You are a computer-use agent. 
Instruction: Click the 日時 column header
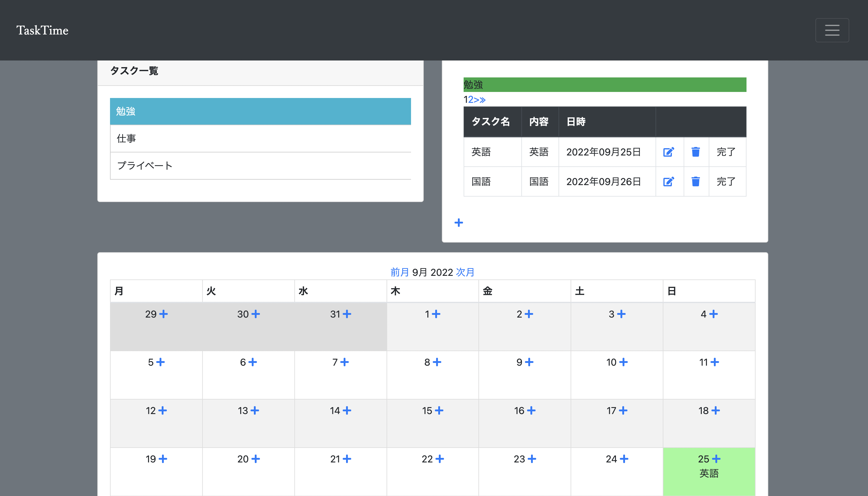point(607,122)
